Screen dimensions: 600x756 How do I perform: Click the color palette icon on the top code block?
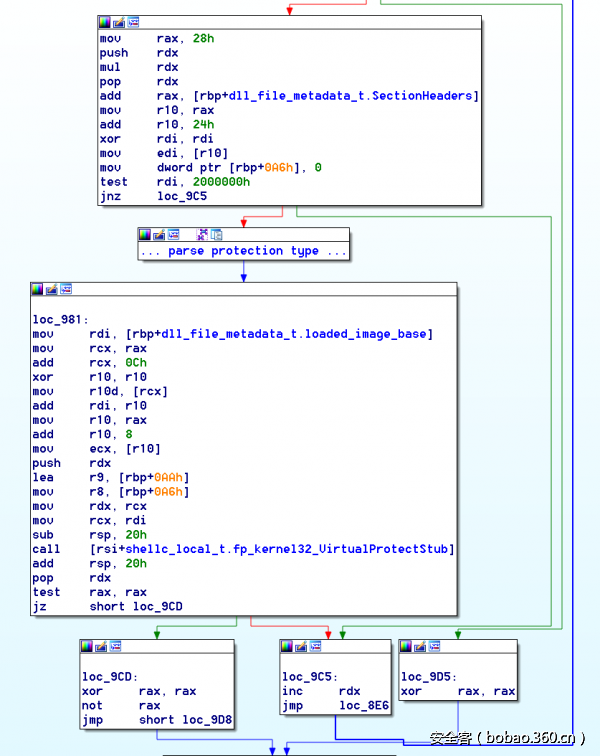coord(106,22)
